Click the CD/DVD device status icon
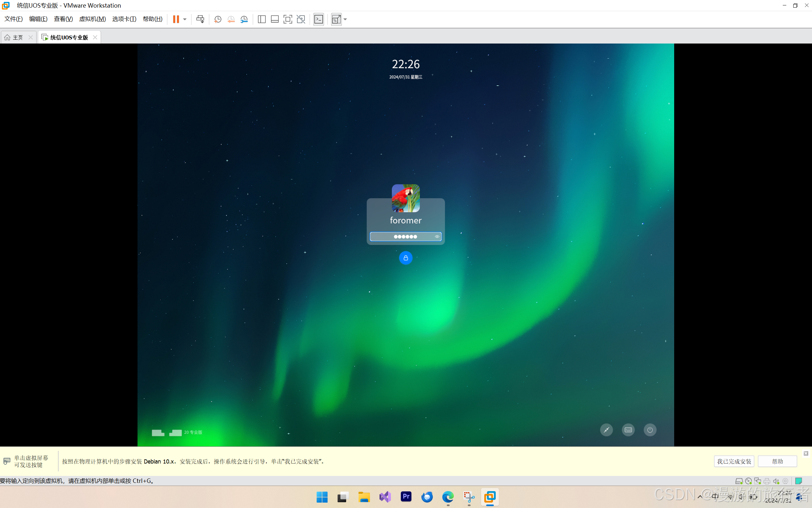 coord(748,481)
